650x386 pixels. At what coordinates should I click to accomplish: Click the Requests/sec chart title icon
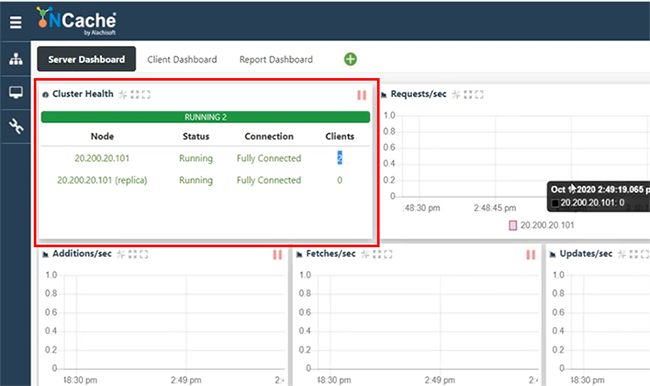[384, 95]
